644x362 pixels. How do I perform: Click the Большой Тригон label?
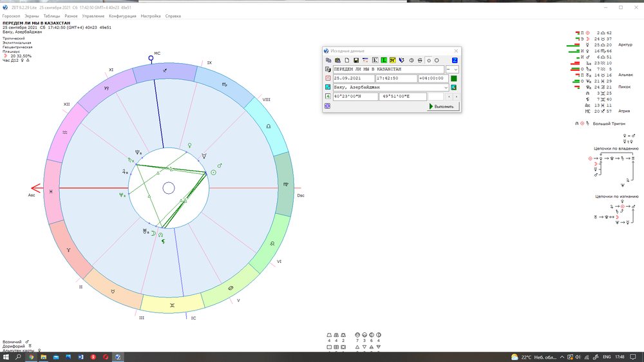point(609,123)
